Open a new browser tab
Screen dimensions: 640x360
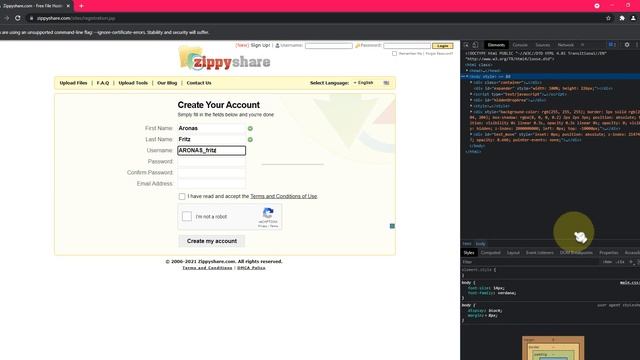[x=82, y=6]
